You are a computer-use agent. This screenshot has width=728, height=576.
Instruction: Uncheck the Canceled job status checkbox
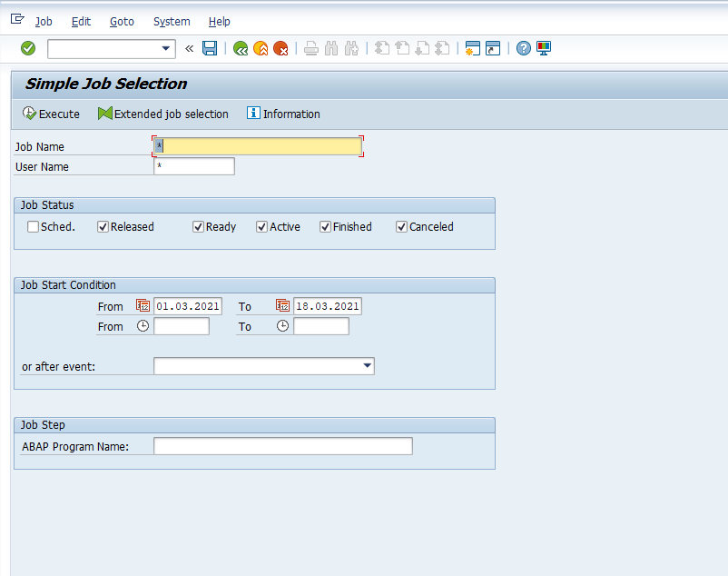point(402,227)
